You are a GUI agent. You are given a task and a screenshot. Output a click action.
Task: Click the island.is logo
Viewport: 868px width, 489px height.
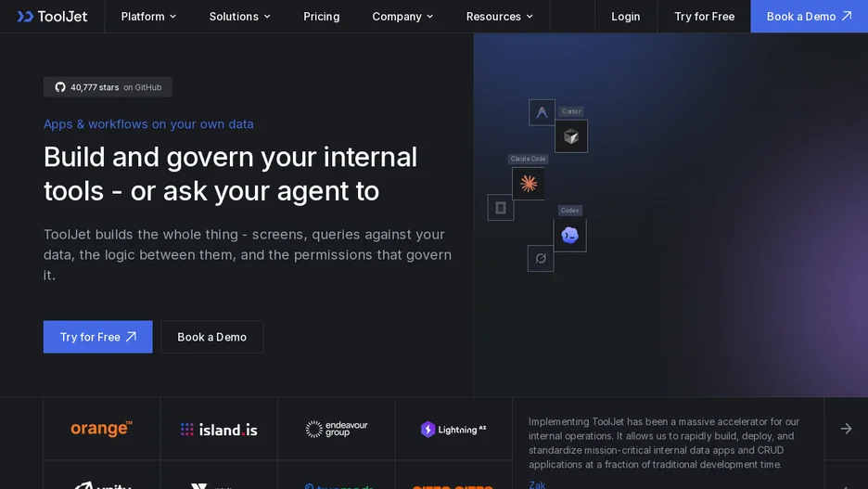pos(219,430)
